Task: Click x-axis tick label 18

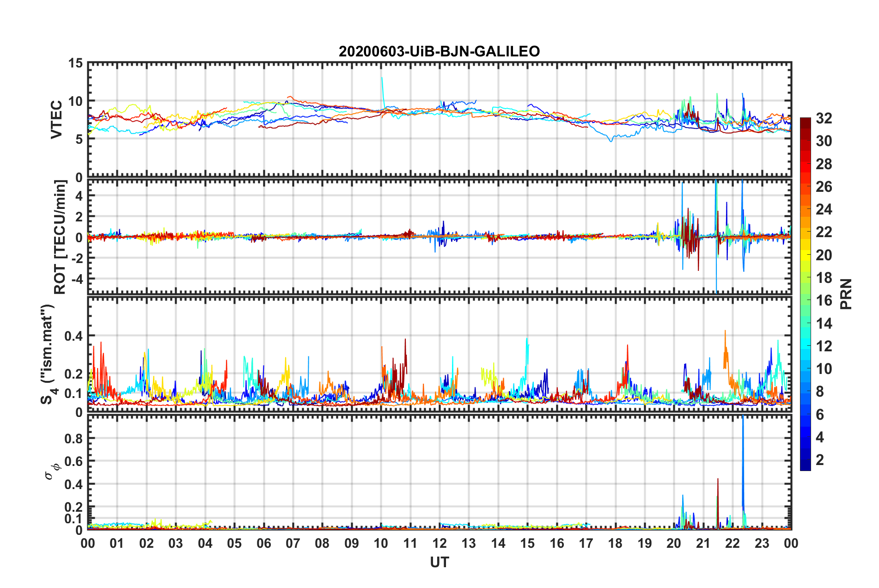Action: pos(615,543)
